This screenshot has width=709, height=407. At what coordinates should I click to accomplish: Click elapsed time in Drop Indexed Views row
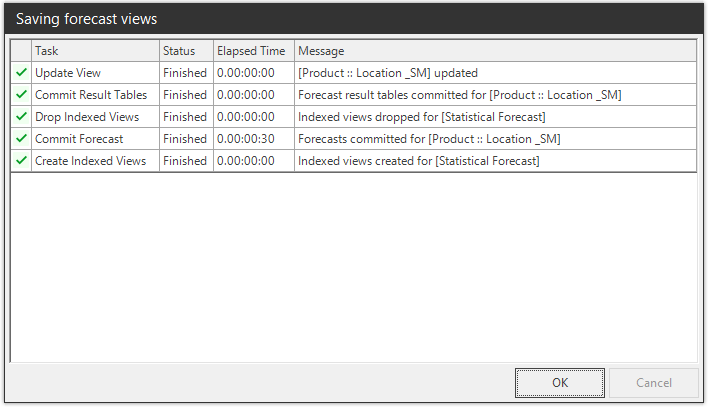[246, 117]
